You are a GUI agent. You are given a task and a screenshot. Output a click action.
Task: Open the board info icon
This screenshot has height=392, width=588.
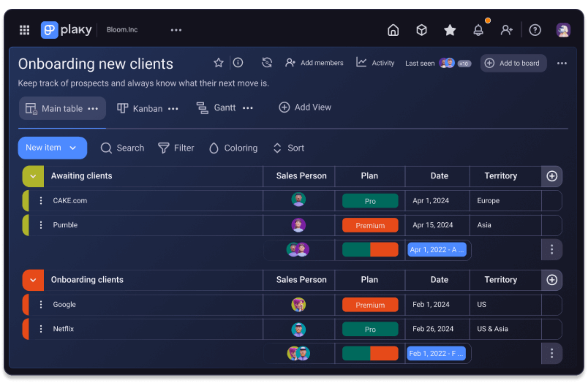pos(238,62)
